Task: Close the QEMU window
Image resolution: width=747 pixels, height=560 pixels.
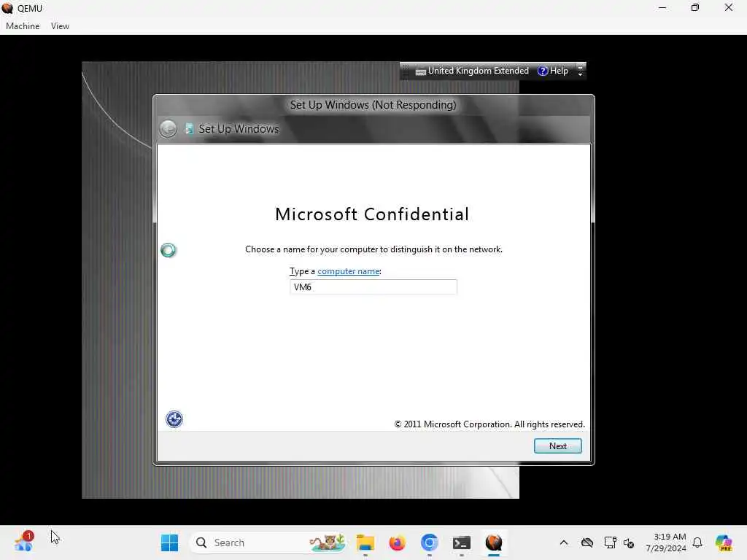Action: pos(729,8)
